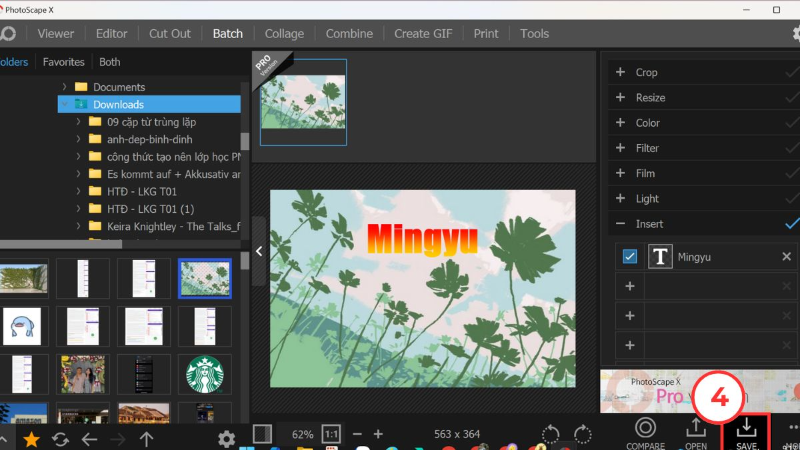Rotate the image clockwise
The image size is (800, 450).
582,434
